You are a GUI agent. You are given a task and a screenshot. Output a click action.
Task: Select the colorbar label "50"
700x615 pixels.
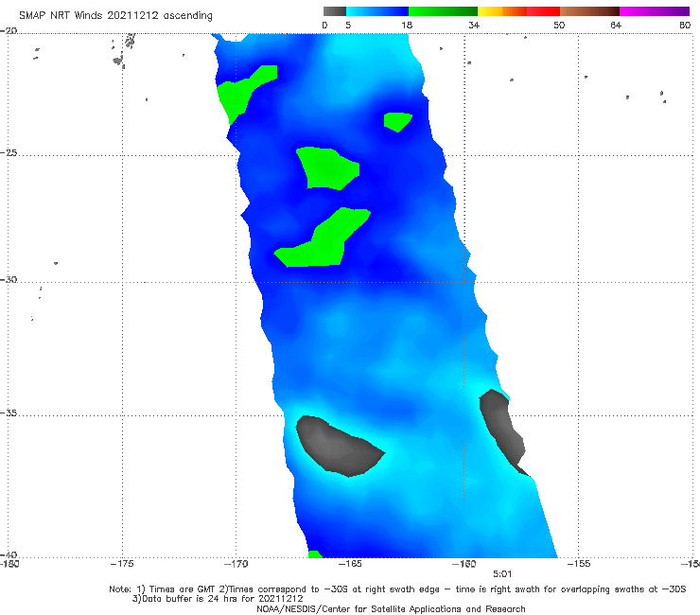[x=559, y=25]
